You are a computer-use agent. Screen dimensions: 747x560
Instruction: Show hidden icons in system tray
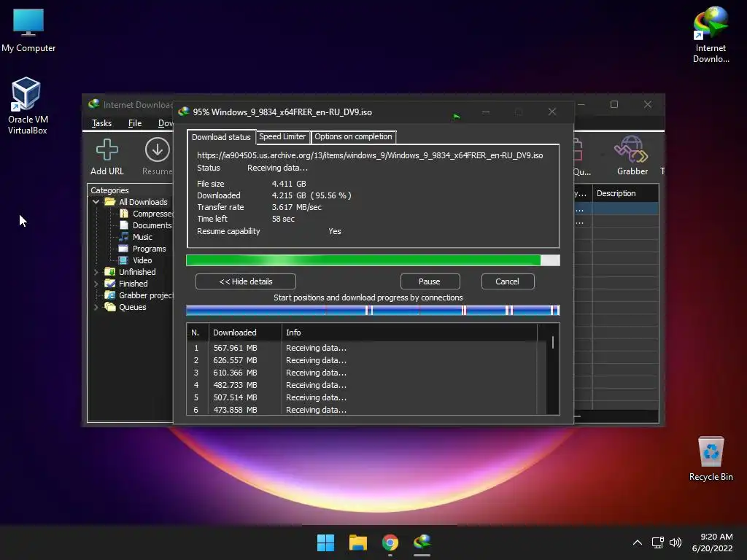638,542
